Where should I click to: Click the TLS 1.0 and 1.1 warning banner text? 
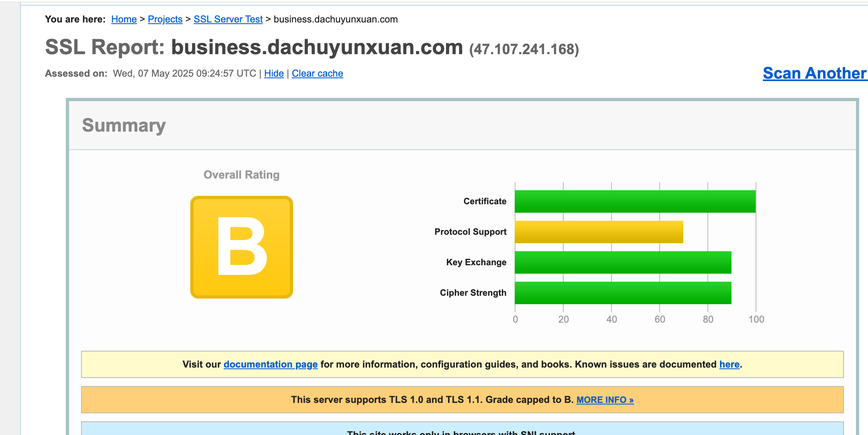point(432,400)
